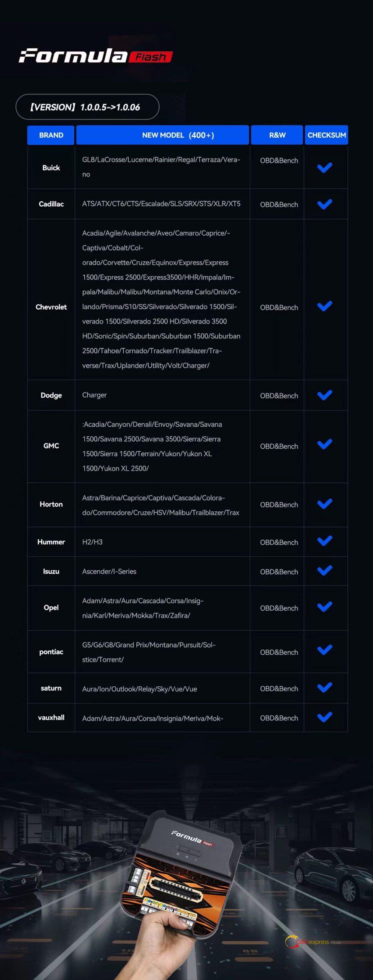This screenshot has width=373, height=980.
Task: Select the BRAND column header
Action: tap(51, 135)
